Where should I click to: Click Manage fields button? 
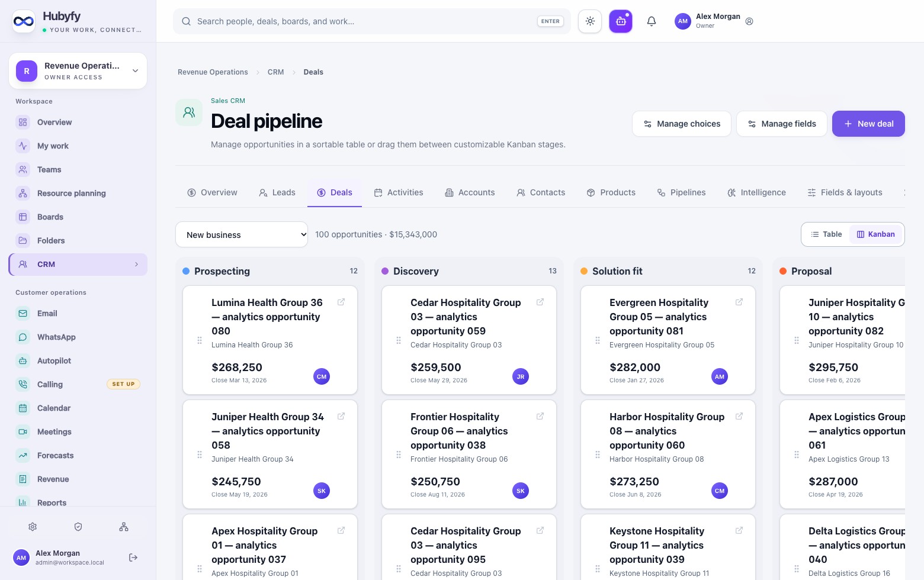[x=782, y=124]
